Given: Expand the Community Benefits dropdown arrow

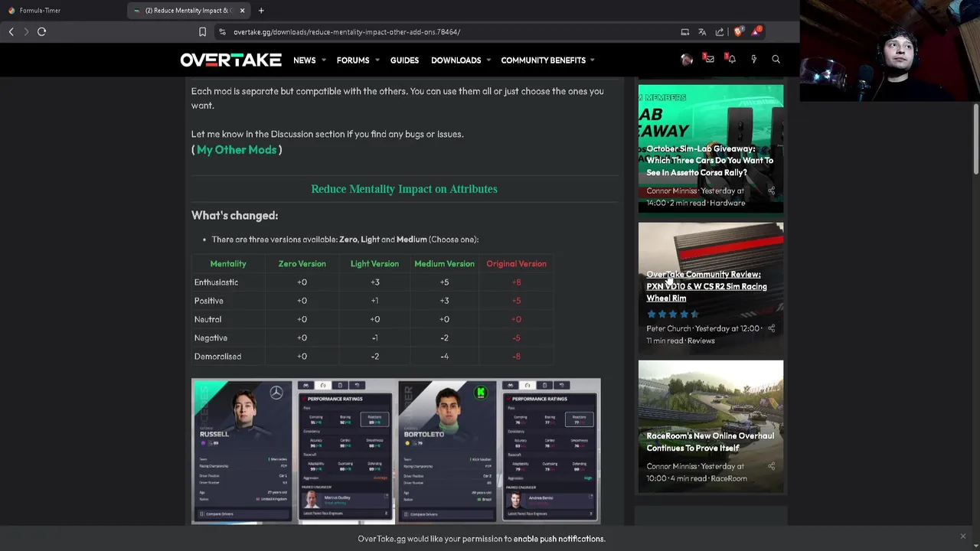Looking at the screenshot, I should pos(593,60).
